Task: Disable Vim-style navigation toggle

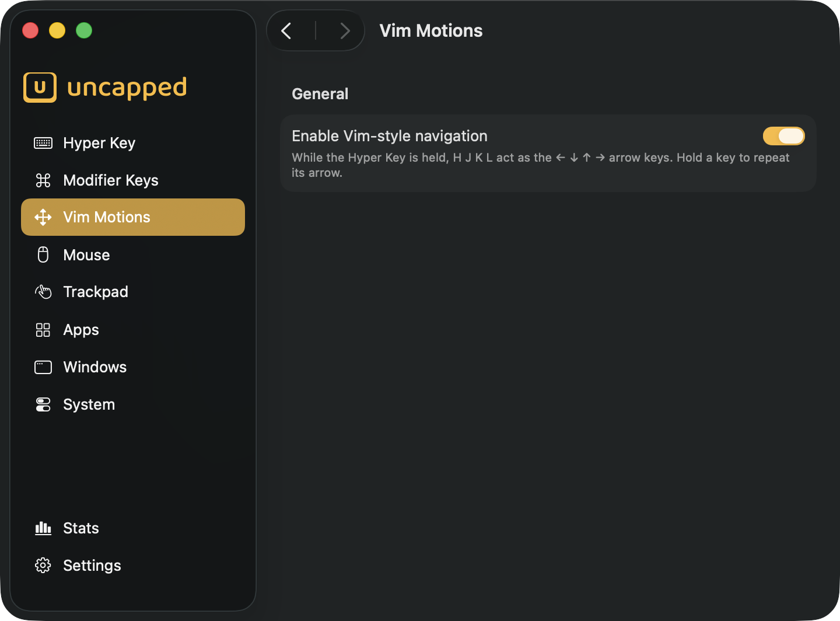Action: click(x=783, y=136)
